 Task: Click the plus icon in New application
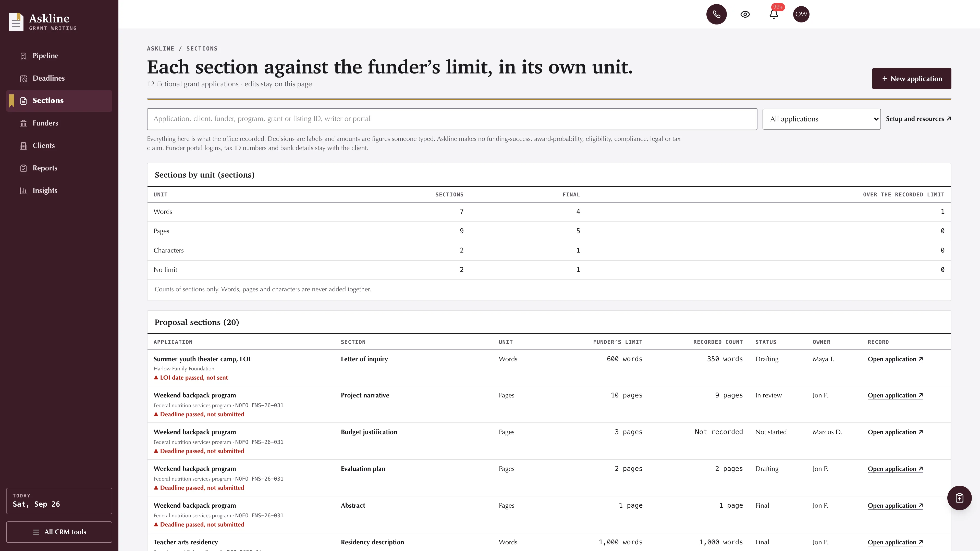(885, 79)
